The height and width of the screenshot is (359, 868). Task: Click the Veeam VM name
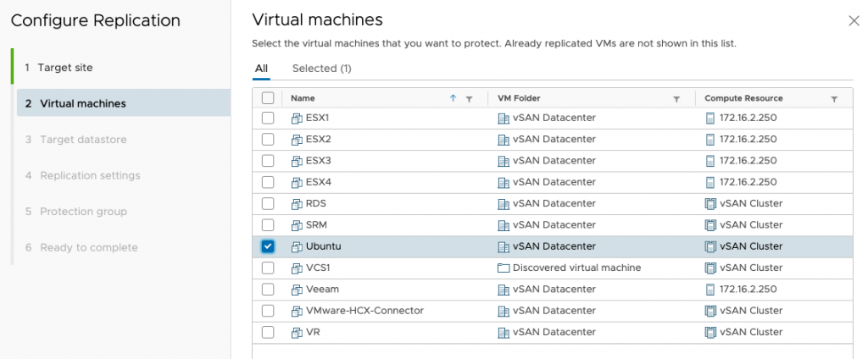322,289
